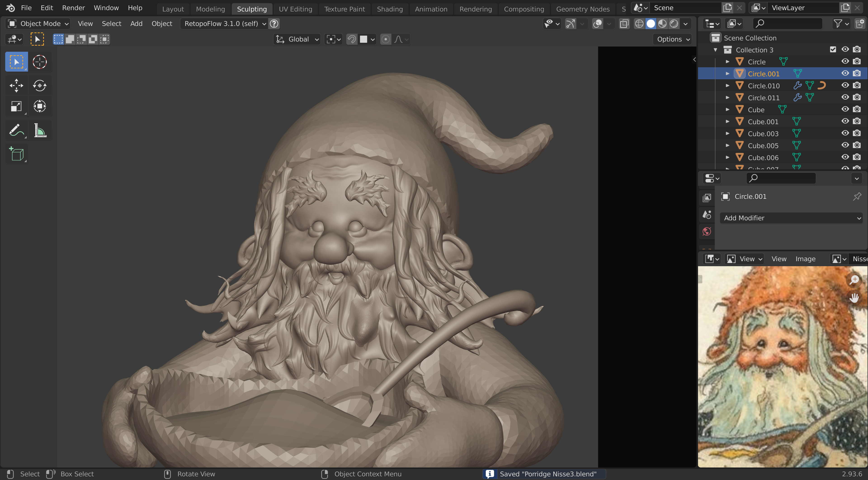
Task: Expand the Circle.011 tree item
Action: pyautogui.click(x=727, y=98)
